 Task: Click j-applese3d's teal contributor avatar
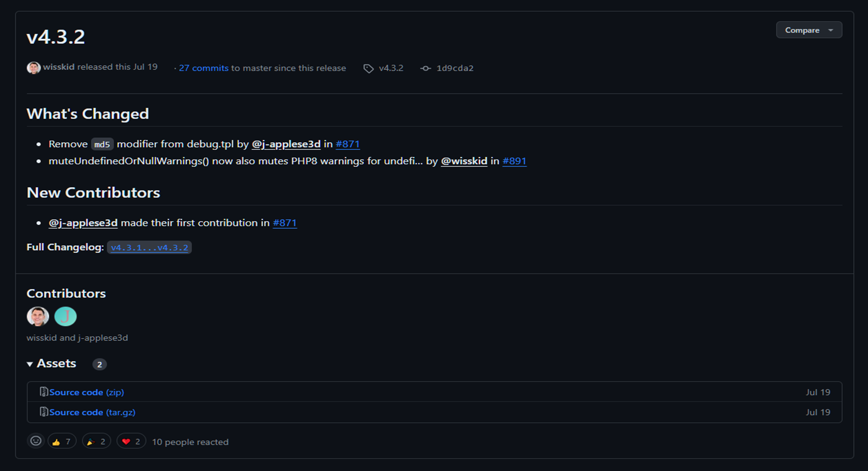tap(65, 317)
